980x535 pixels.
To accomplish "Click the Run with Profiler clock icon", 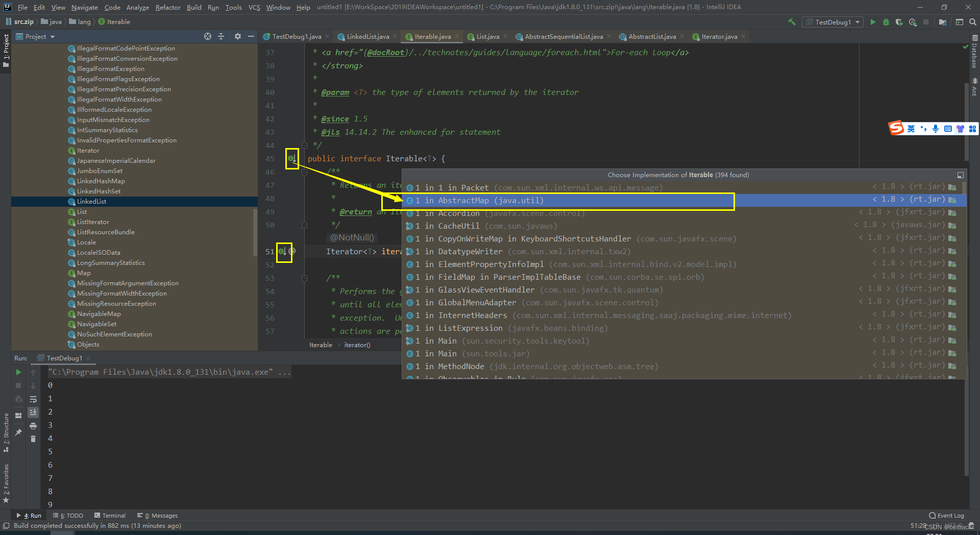I will click(913, 22).
